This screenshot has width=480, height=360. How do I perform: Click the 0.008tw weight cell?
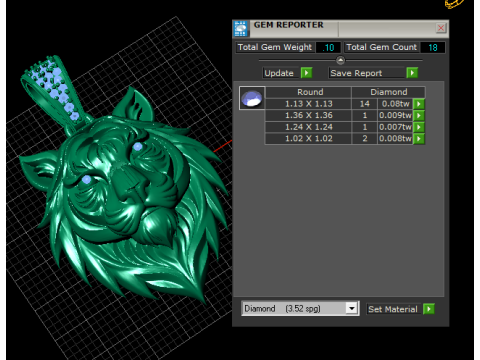(395, 138)
